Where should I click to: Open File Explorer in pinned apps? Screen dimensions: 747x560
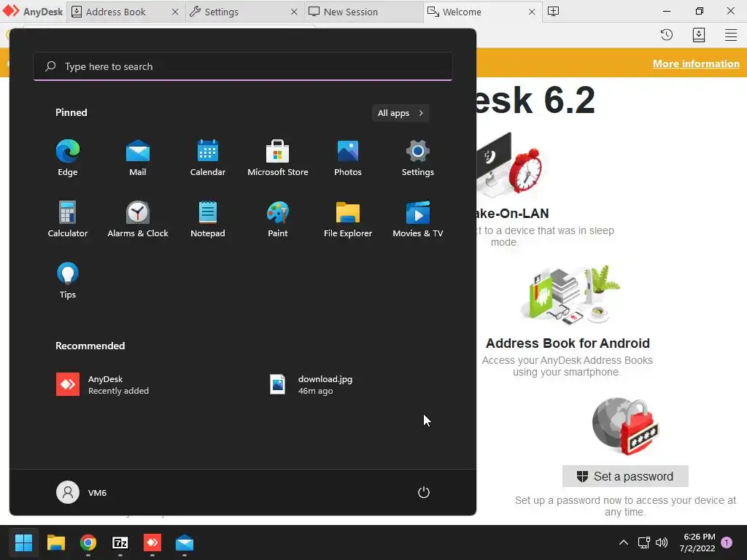click(x=348, y=219)
